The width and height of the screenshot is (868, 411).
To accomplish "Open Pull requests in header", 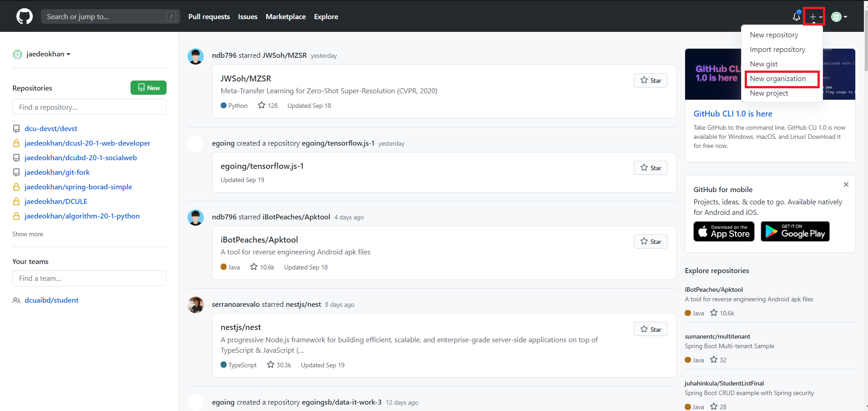I will point(209,17).
